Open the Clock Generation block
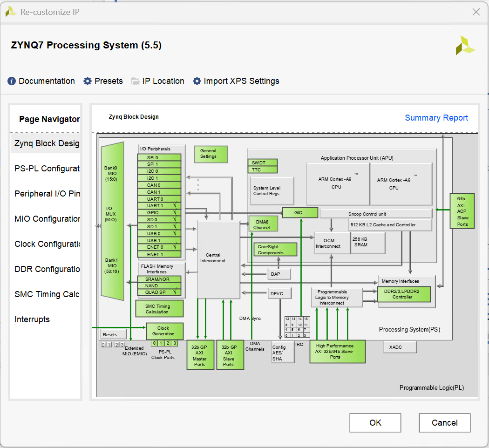This screenshot has width=489, height=448. pos(164,331)
